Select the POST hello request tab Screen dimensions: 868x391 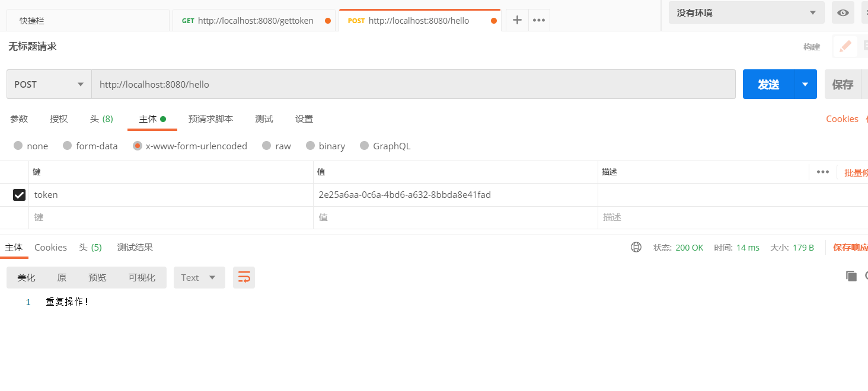point(420,21)
